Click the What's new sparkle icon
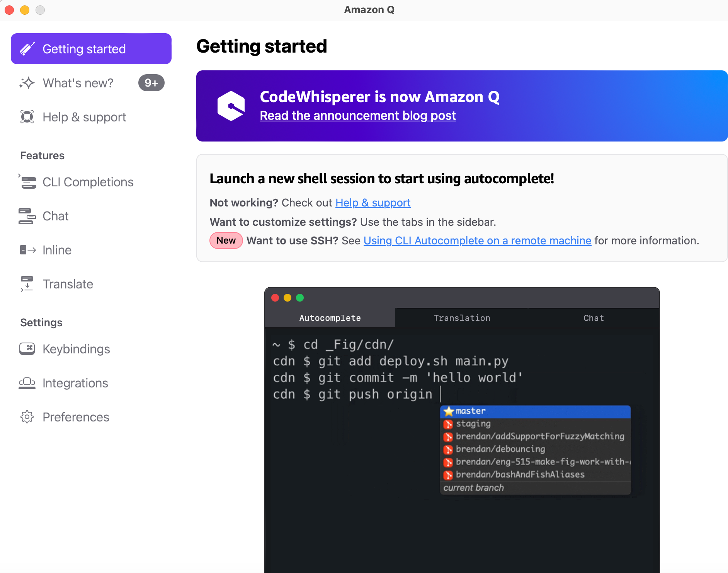 coord(27,83)
